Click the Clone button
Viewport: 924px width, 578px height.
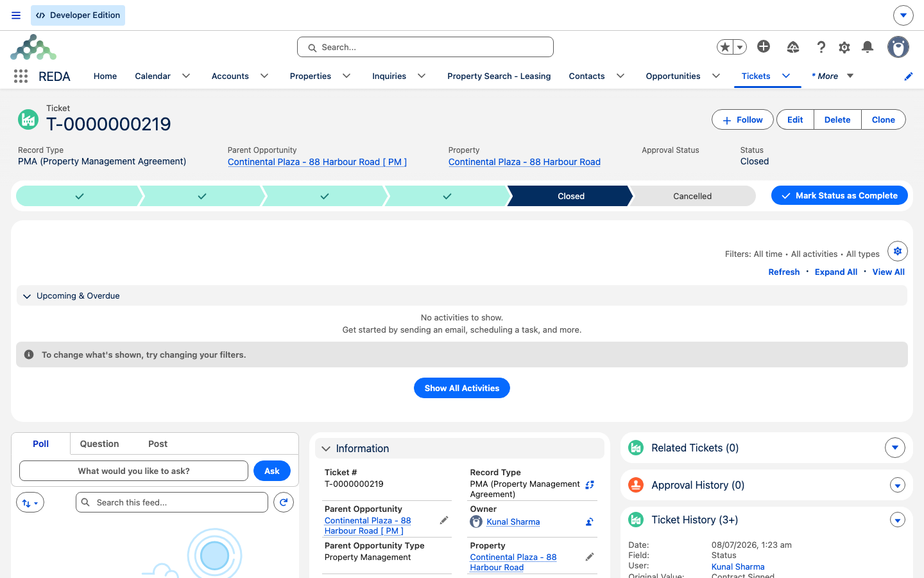(884, 119)
